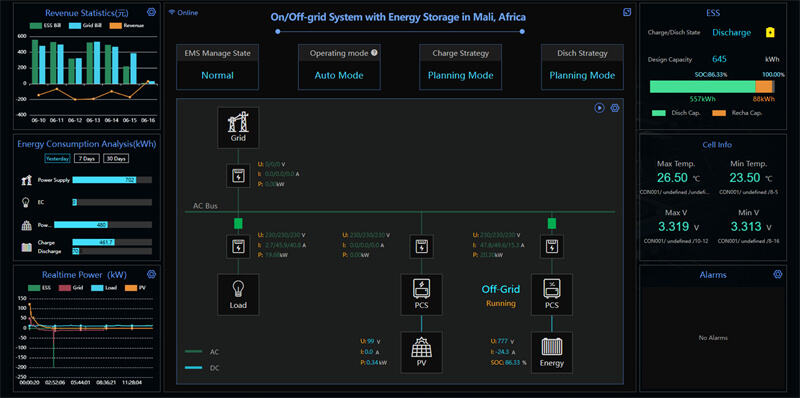Select the 7 Days tab
Screen dimensions: 800x398
tap(86, 159)
